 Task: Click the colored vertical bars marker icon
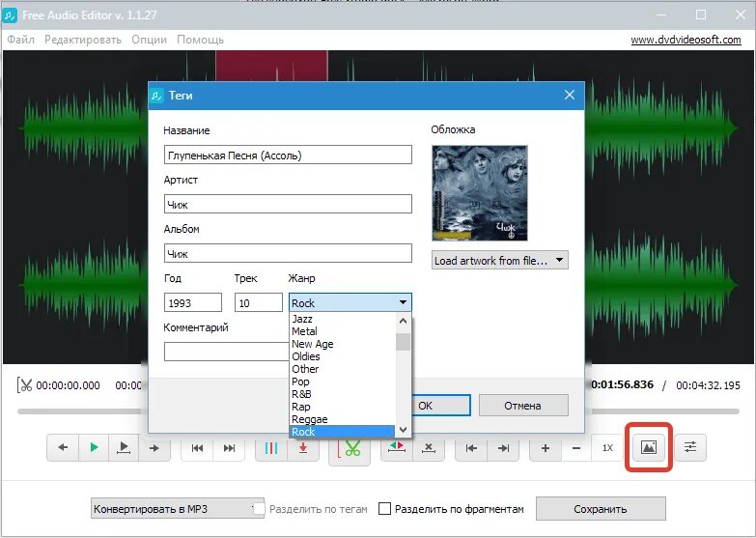coord(271,448)
